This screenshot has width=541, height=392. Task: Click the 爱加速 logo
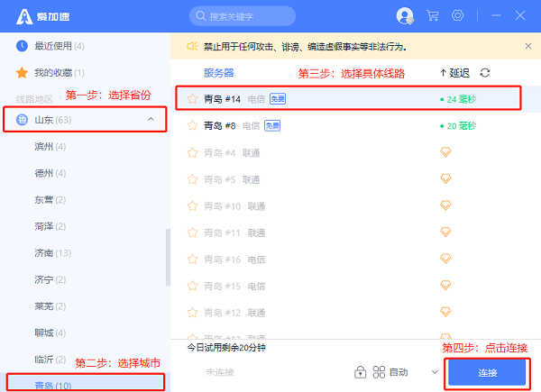tap(42, 16)
